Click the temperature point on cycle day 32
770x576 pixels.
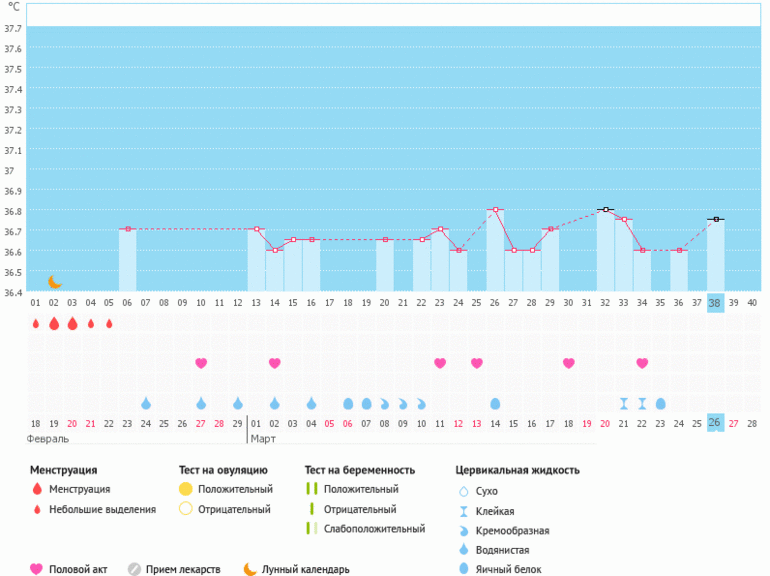coord(605,210)
